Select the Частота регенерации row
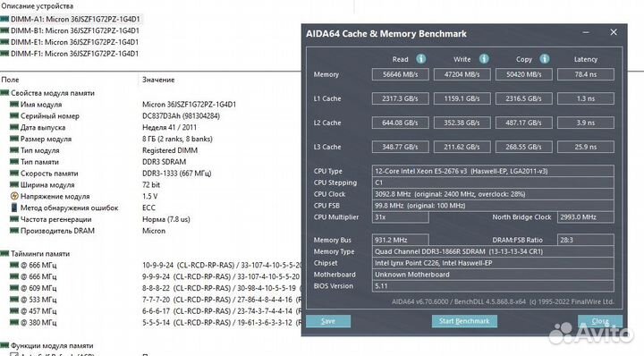 pyautogui.click(x=150, y=219)
